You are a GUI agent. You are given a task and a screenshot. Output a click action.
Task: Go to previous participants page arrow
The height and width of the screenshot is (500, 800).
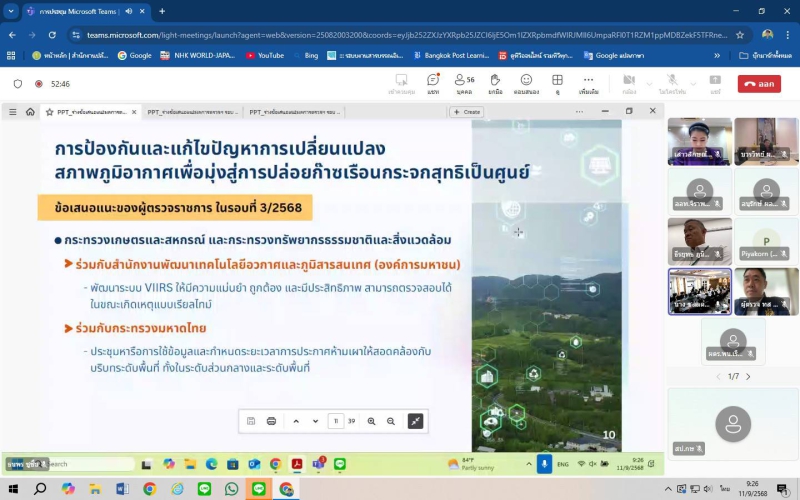[718, 377]
